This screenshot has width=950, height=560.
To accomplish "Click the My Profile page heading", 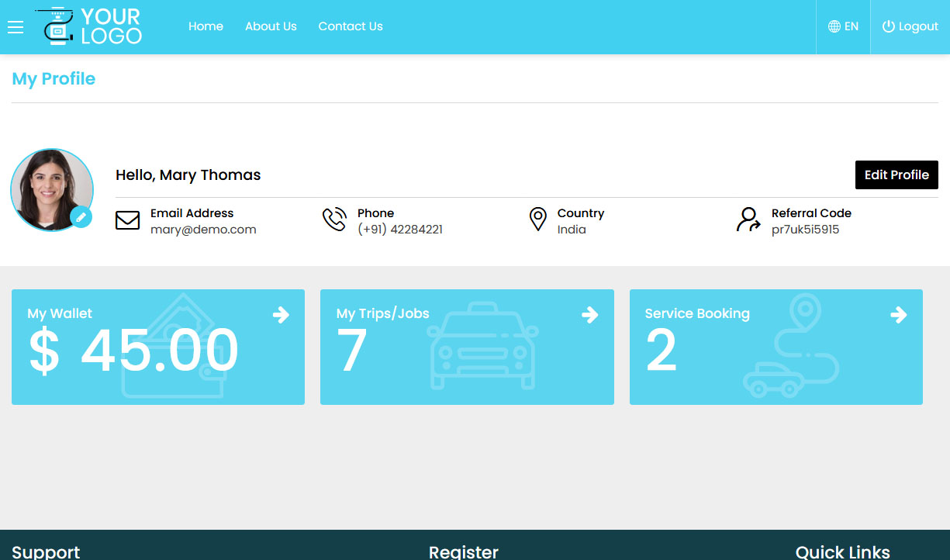I will pyautogui.click(x=54, y=79).
